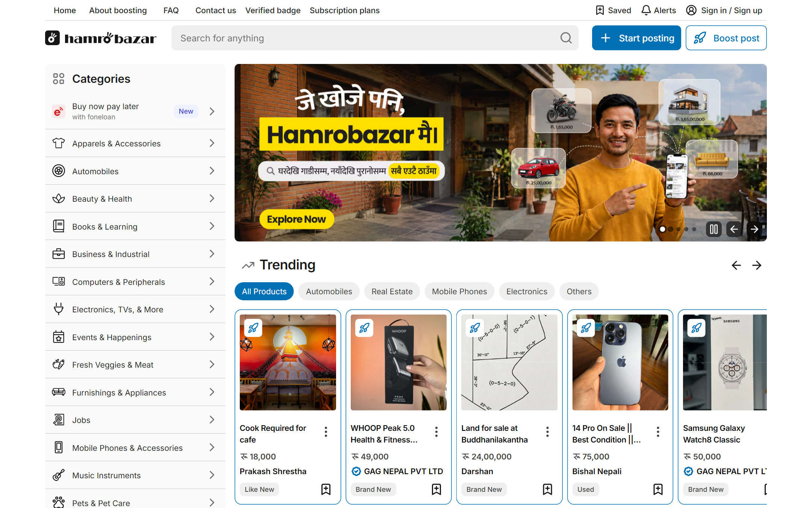This screenshot has height=508, width=812.
Task: Expand Buy now pay later chevron
Action: pos(212,111)
